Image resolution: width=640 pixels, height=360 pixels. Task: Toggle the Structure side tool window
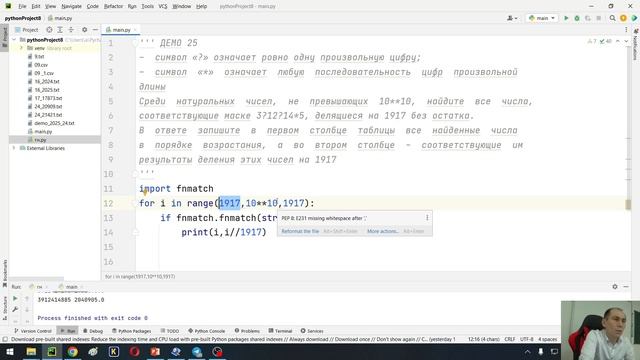coord(4,308)
